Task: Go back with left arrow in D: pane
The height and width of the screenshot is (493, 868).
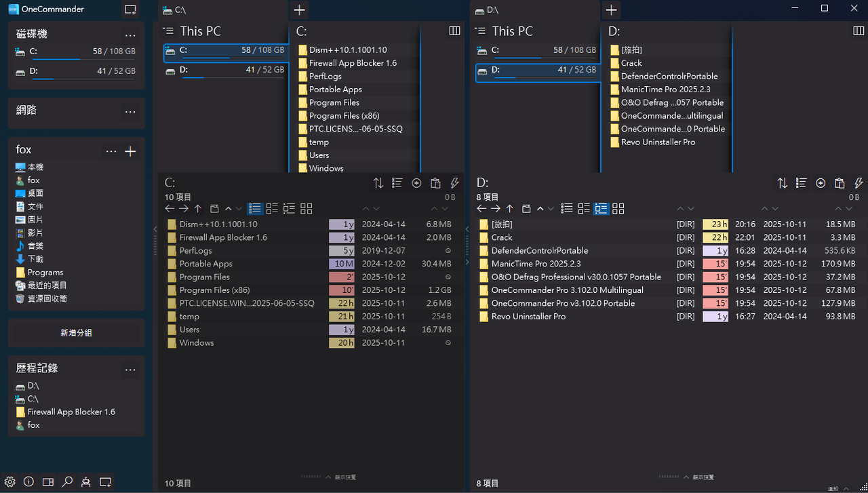Action: tap(481, 209)
